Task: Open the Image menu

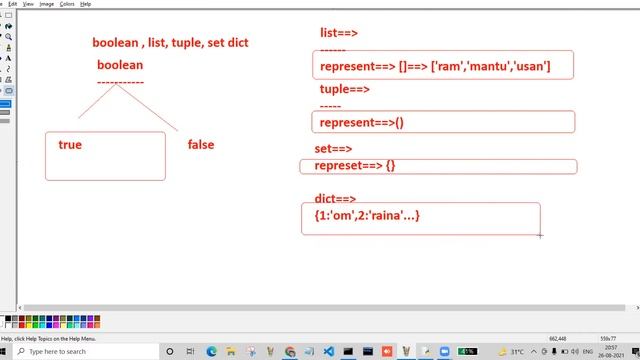Action: point(47,4)
